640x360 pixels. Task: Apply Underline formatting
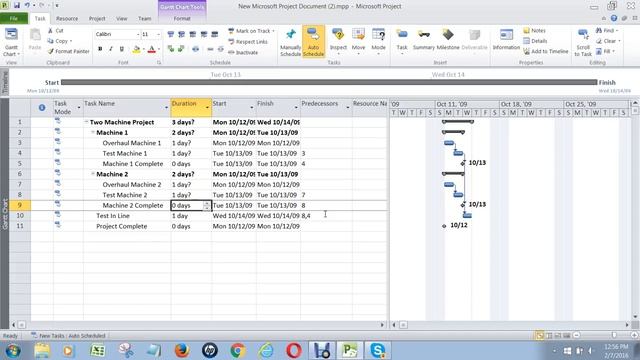pyautogui.click(x=122, y=49)
